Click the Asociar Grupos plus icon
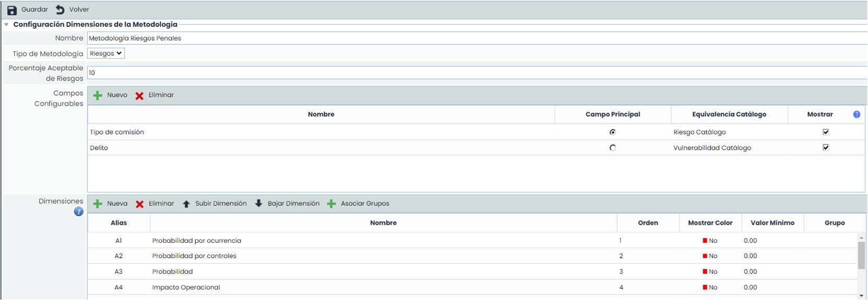The height and width of the screenshot is (300, 868). click(x=331, y=204)
